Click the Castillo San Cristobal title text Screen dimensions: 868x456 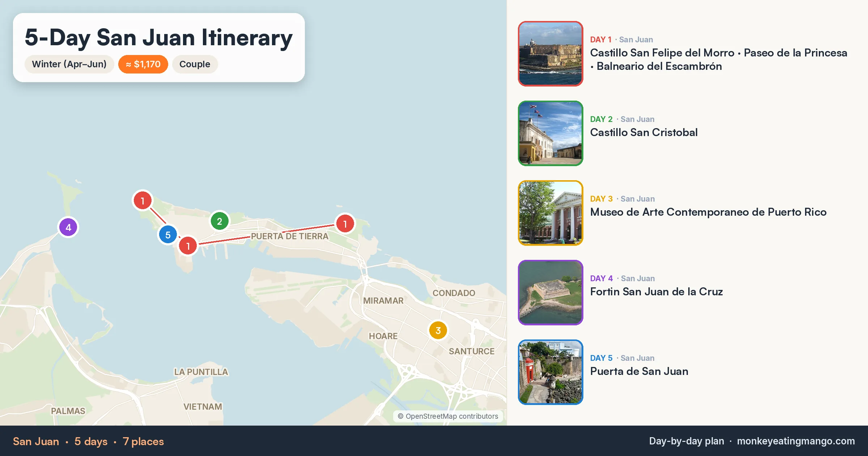click(x=644, y=132)
